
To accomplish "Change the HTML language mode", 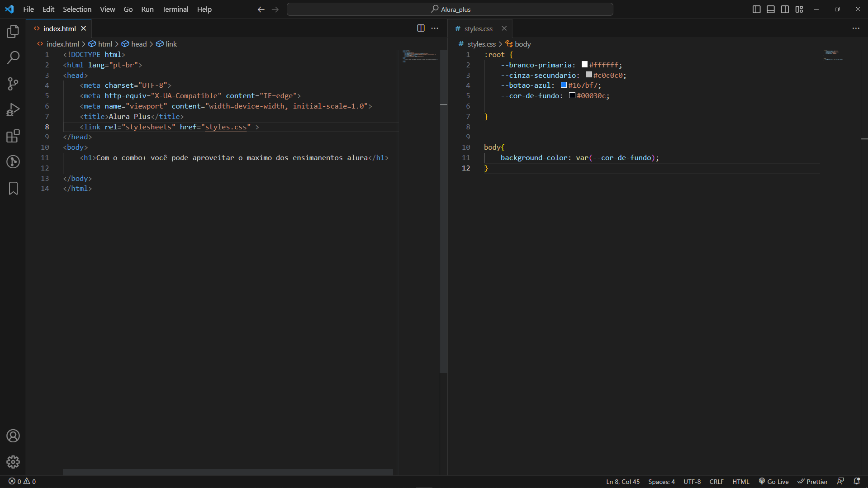I will click(741, 482).
